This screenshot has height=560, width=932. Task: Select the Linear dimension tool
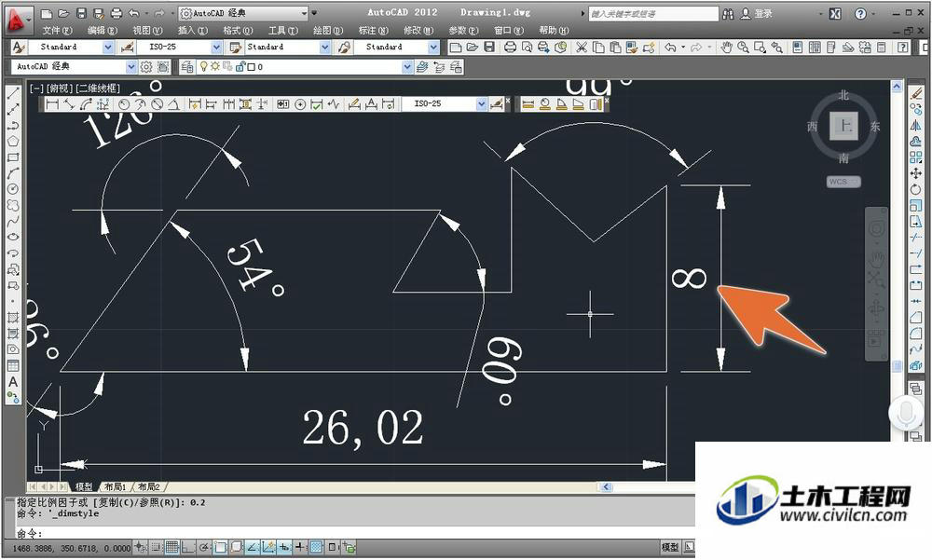(52, 104)
